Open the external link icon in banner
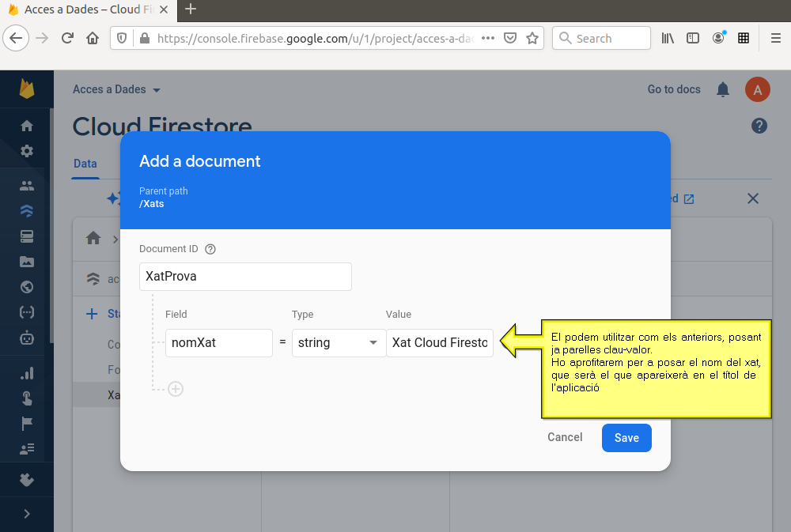 pos(689,199)
